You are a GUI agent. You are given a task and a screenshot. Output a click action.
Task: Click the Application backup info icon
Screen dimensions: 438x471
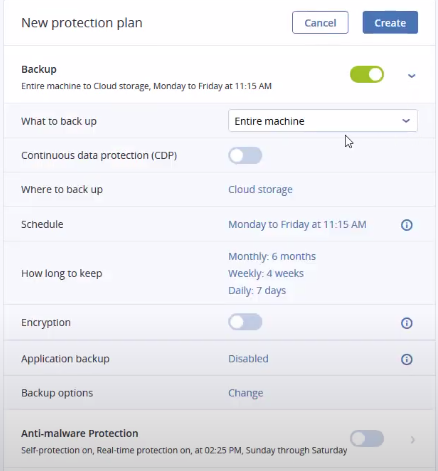406,359
